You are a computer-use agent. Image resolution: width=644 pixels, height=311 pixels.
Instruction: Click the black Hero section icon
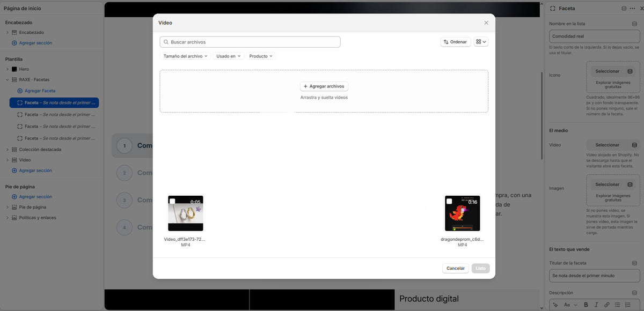click(x=14, y=69)
